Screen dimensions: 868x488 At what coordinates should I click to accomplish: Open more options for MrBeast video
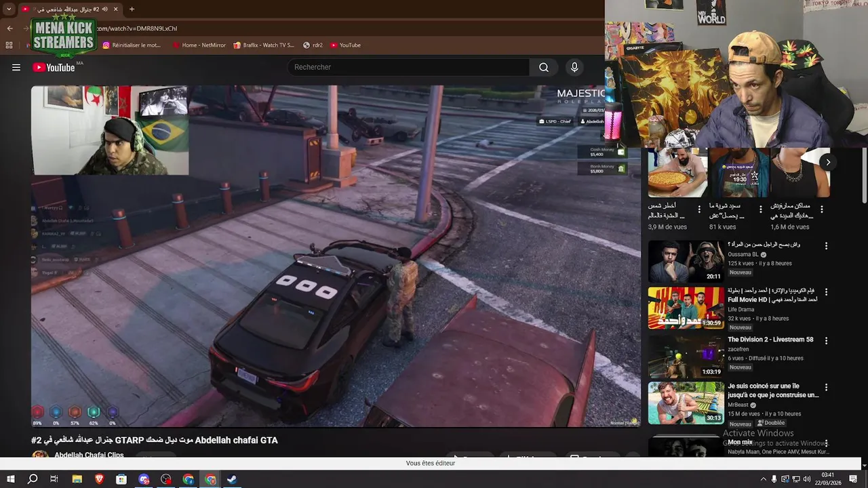pos(826,387)
